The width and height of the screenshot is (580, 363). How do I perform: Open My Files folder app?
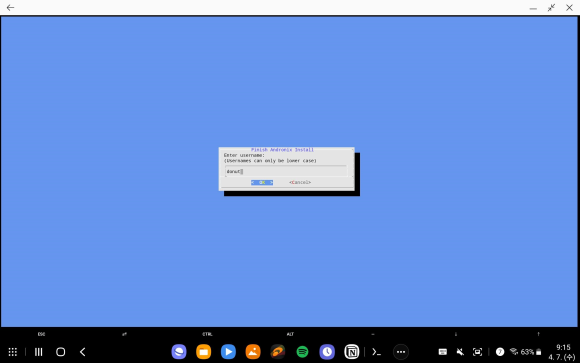pos(203,352)
